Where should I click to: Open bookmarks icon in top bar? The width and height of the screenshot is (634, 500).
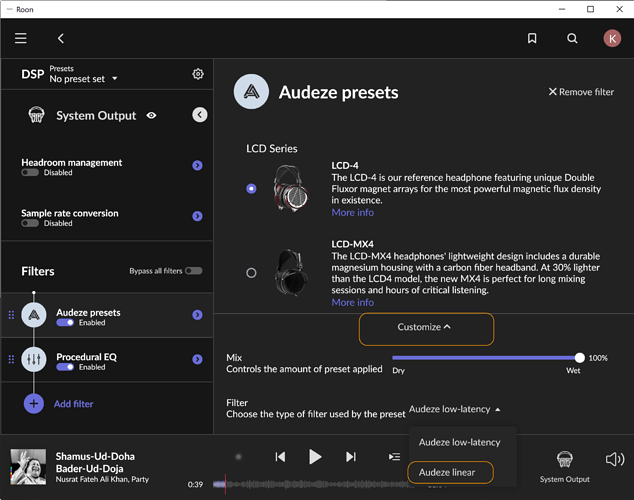point(532,38)
